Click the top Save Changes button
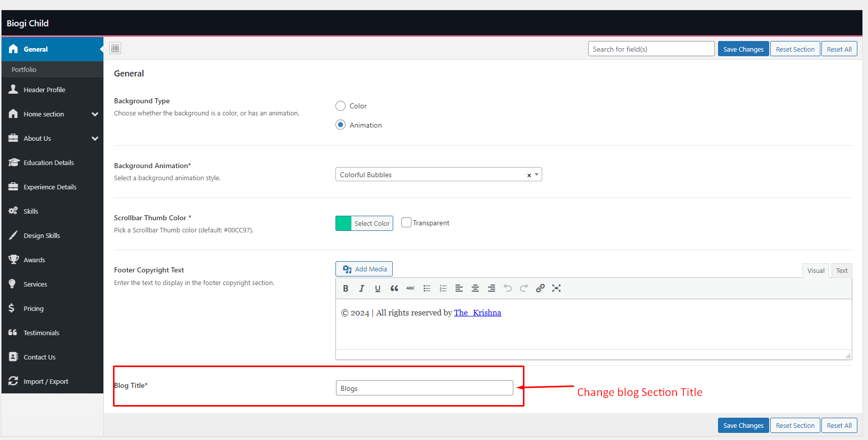This screenshot has width=868, height=440. [743, 49]
